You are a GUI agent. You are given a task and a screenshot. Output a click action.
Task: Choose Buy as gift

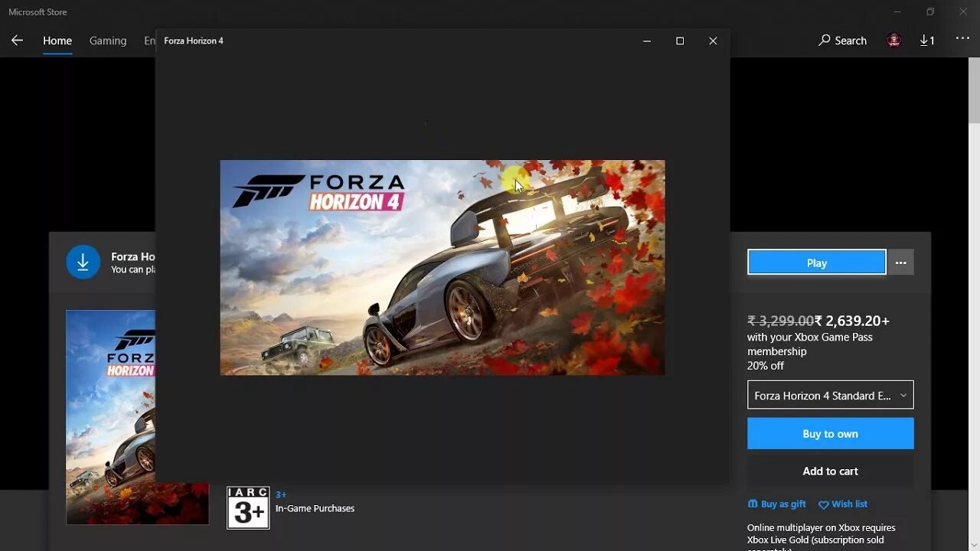pyautogui.click(x=777, y=504)
